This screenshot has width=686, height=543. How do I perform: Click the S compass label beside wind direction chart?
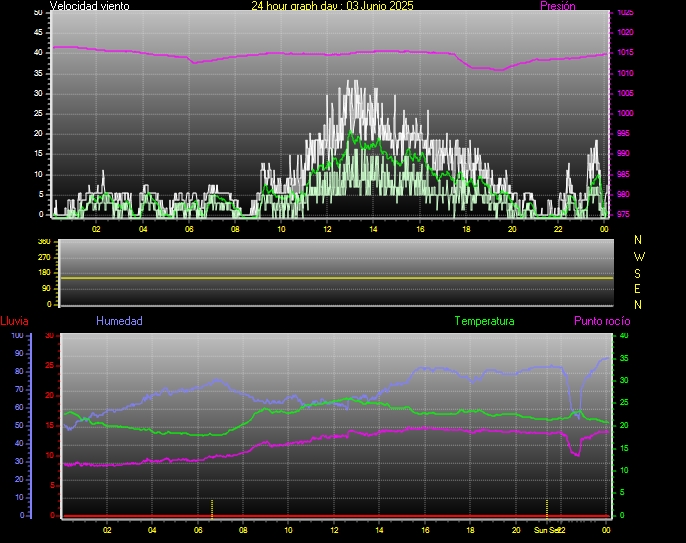637,273
